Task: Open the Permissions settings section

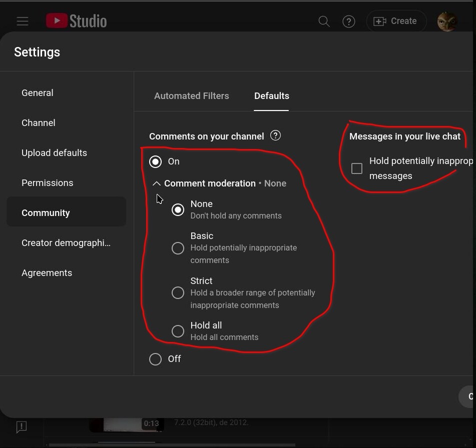Action: (x=48, y=183)
